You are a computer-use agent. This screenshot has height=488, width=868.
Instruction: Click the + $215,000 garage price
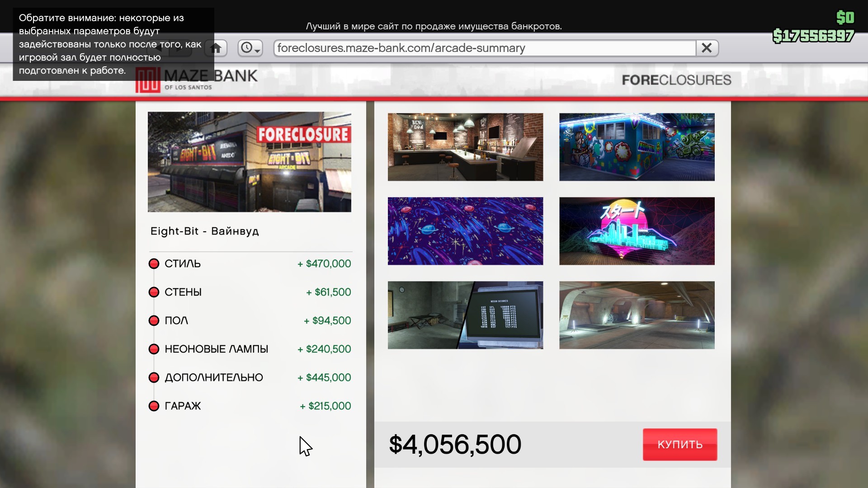tap(325, 406)
